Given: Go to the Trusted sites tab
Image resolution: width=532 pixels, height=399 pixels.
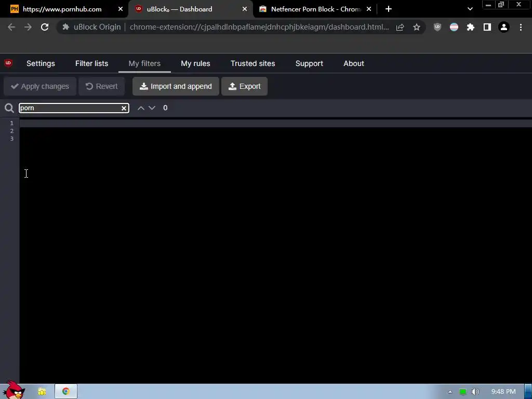Looking at the screenshot, I should (253, 63).
